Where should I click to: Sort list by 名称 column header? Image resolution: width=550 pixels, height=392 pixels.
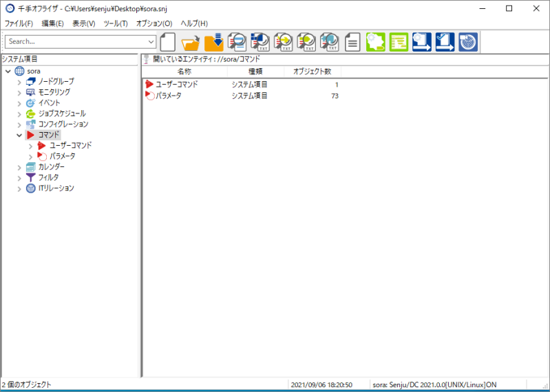click(x=184, y=72)
